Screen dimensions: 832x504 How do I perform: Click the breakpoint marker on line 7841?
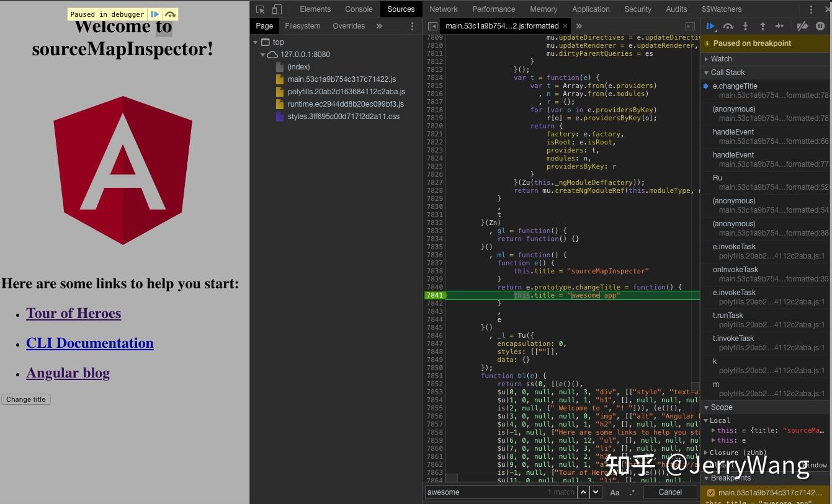click(434, 295)
